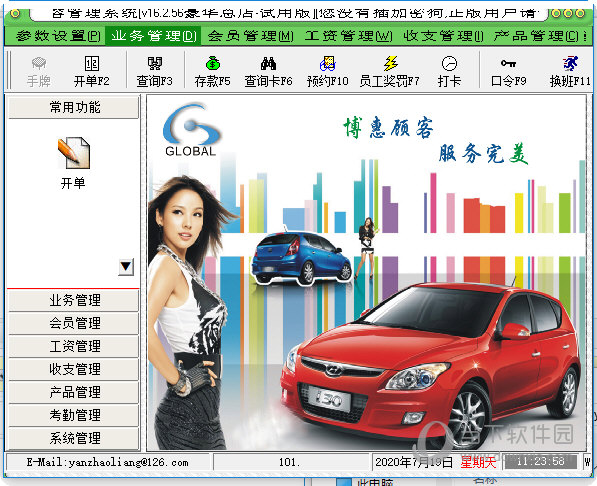Open the 业务管理 sidebar section
597x486 pixels.
[x=73, y=301]
